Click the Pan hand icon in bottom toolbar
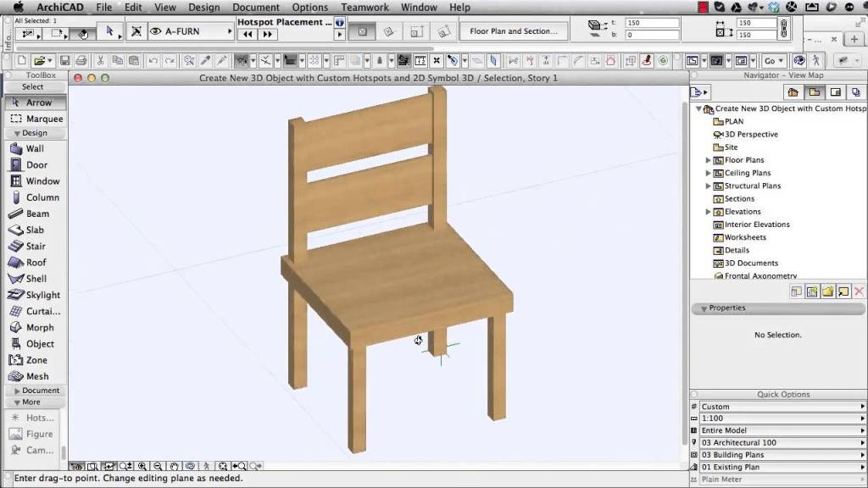Screen dimensions: 868x488 (x=174, y=465)
